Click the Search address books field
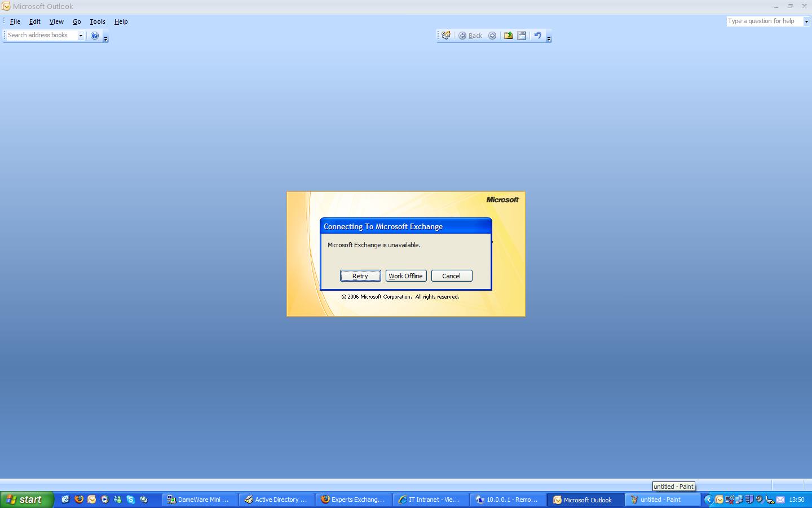This screenshot has width=812, height=508. click(x=39, y=35)
